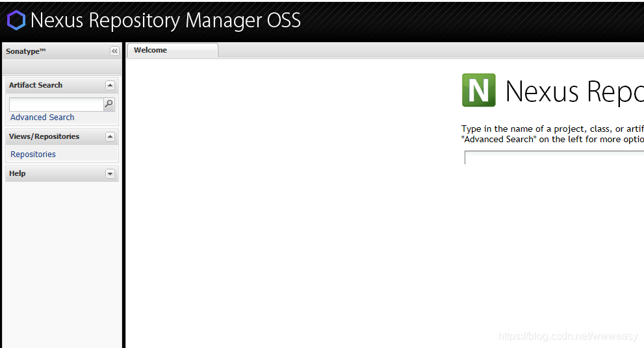Click the magnifier search icon in Artifact Search
This screenshot has width=644, height=348.
point(109,105)
